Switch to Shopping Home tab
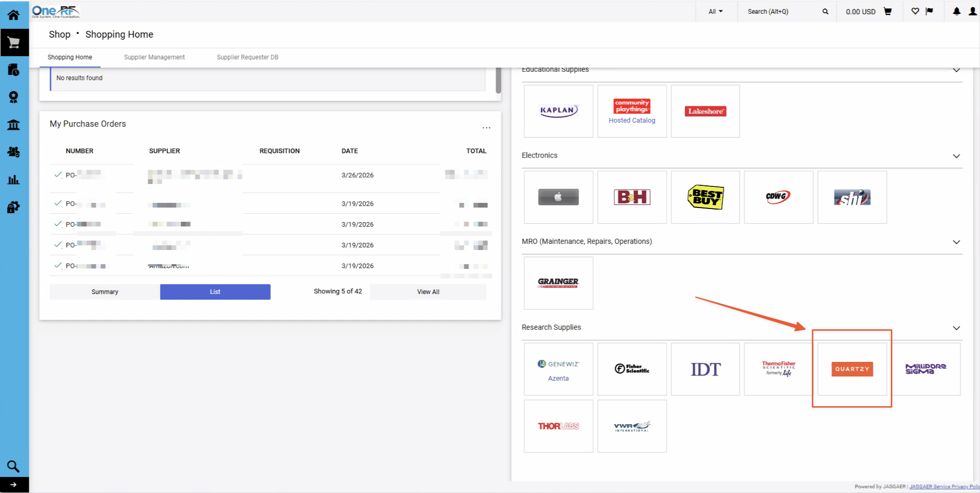 tap(70, 57)
